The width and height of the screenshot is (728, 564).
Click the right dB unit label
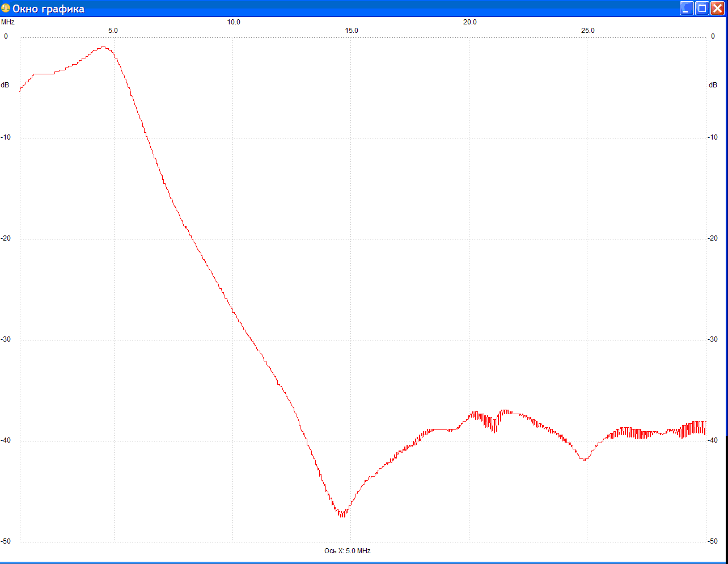pyautogui.click(x=713, y=85)
